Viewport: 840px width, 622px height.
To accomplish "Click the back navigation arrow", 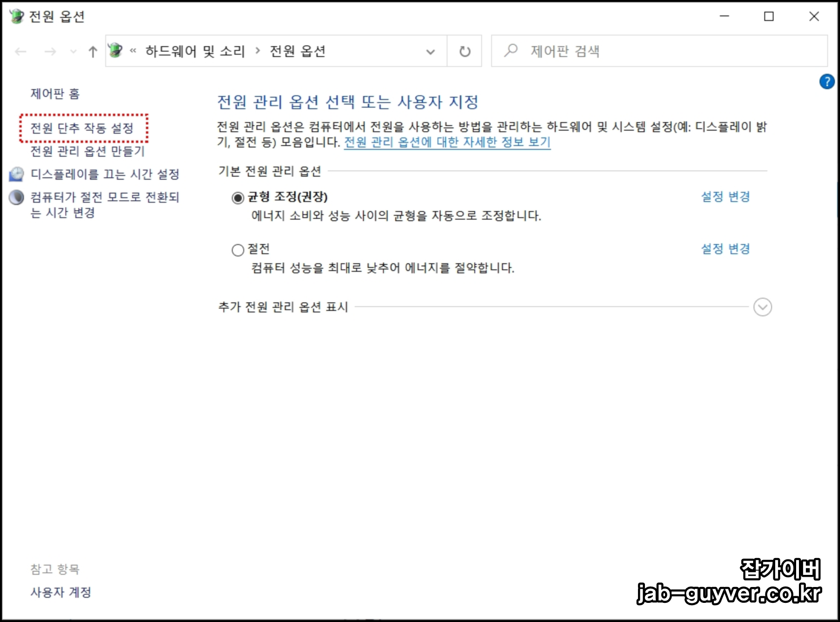I will pos(20,51).
